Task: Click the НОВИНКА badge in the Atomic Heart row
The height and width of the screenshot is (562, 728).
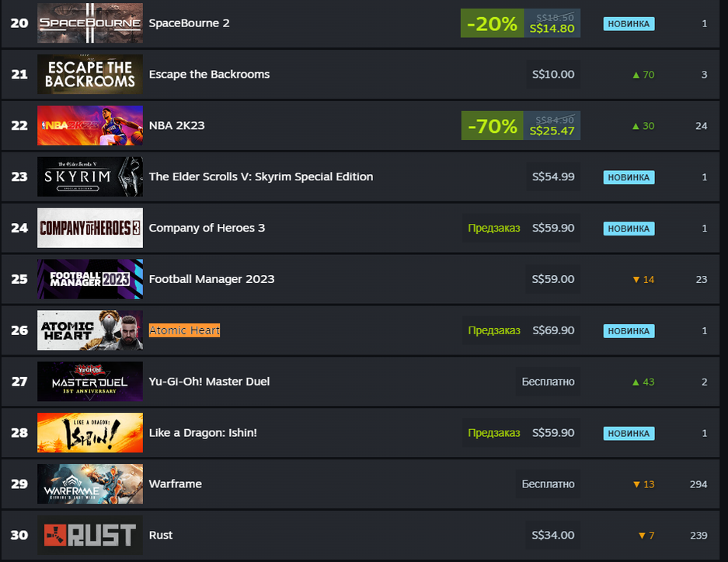Action: pyautogui.click(x=629, y=330)
